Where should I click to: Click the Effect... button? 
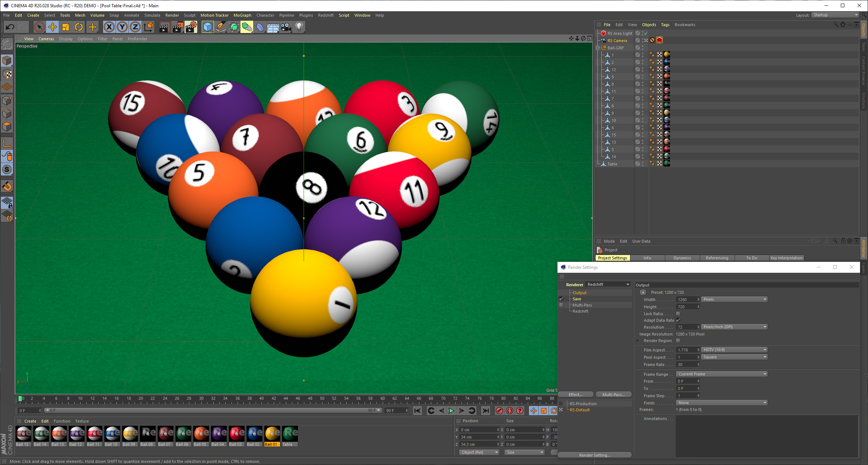pyautogui.click(x=576, y=395)
